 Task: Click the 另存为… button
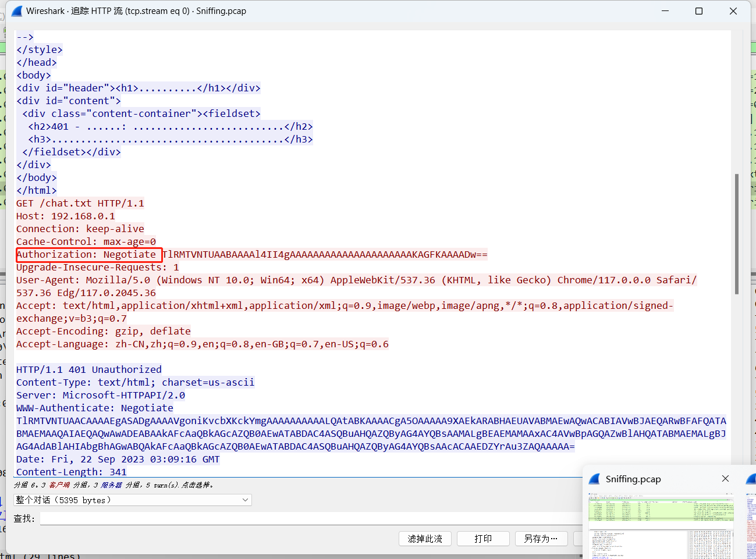[541, 539]
